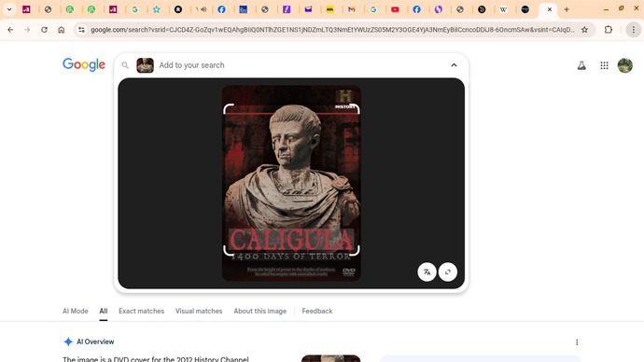The image size is (644, 362).
Task: Click the AI Overview sparkle heading
Action: [x=89, y=341]
